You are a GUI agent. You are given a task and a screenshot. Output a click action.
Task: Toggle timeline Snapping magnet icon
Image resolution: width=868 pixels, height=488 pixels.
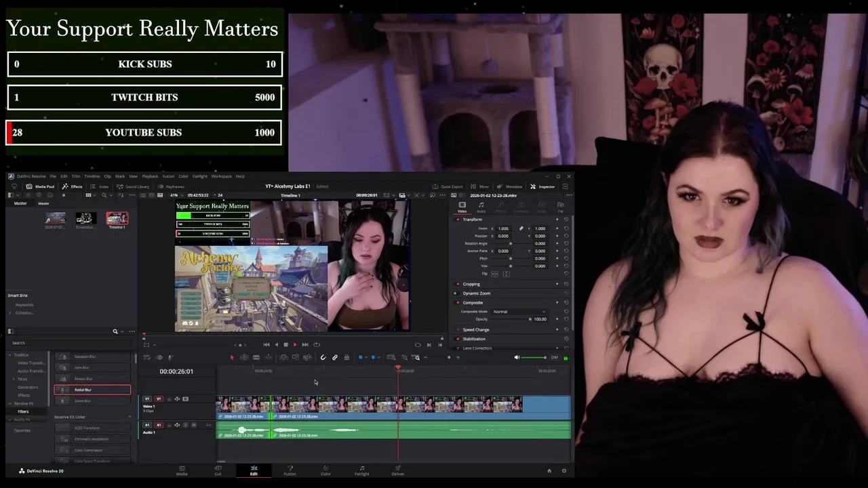[x=323, y=357]
